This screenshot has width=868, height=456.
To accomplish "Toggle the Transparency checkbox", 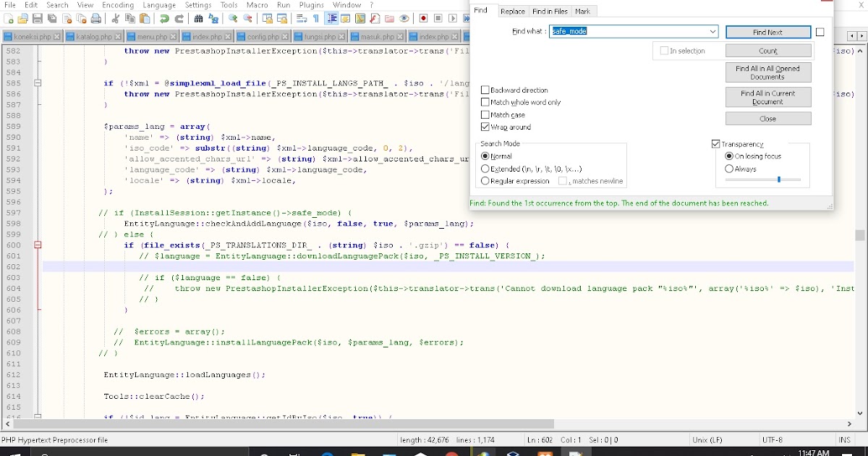I will [x=715, y=144].
